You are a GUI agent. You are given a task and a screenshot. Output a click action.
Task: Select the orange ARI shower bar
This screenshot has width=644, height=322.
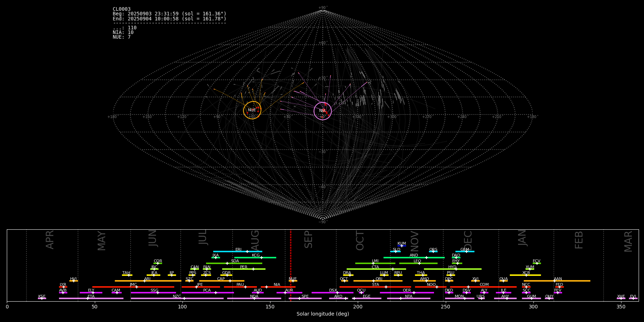pos(148,281)
